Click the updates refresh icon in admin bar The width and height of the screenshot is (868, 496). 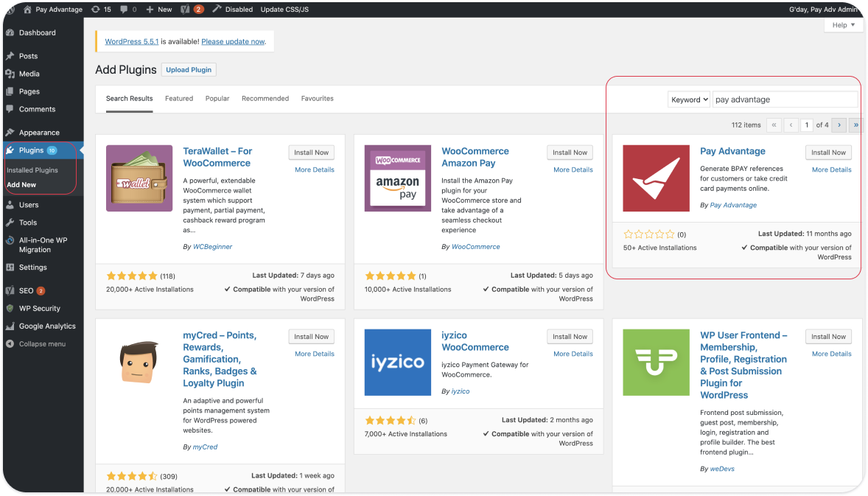(96, 10)
